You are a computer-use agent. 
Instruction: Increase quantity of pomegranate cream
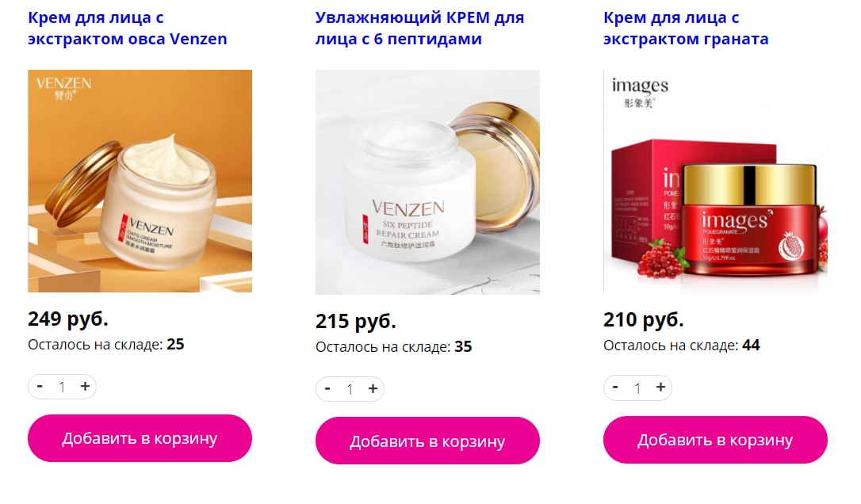pos(660,388)
